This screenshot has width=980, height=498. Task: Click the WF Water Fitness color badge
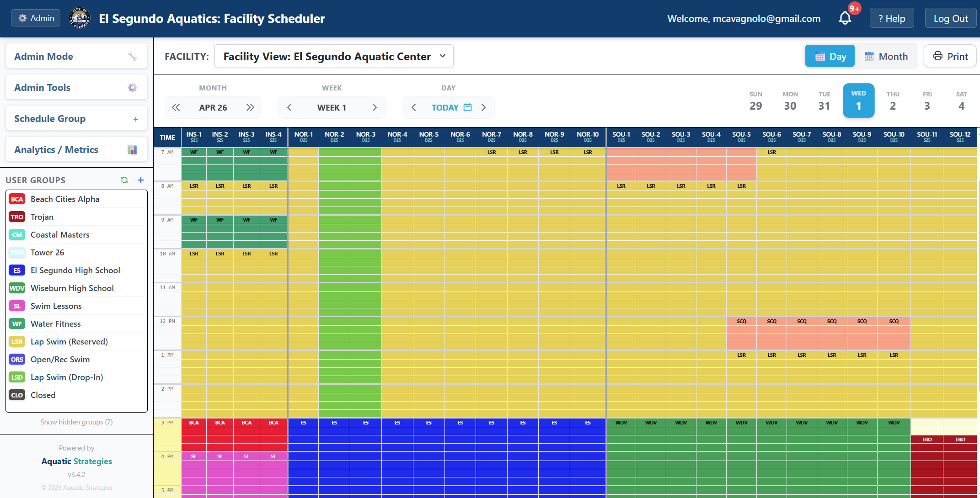pos(17,323)
